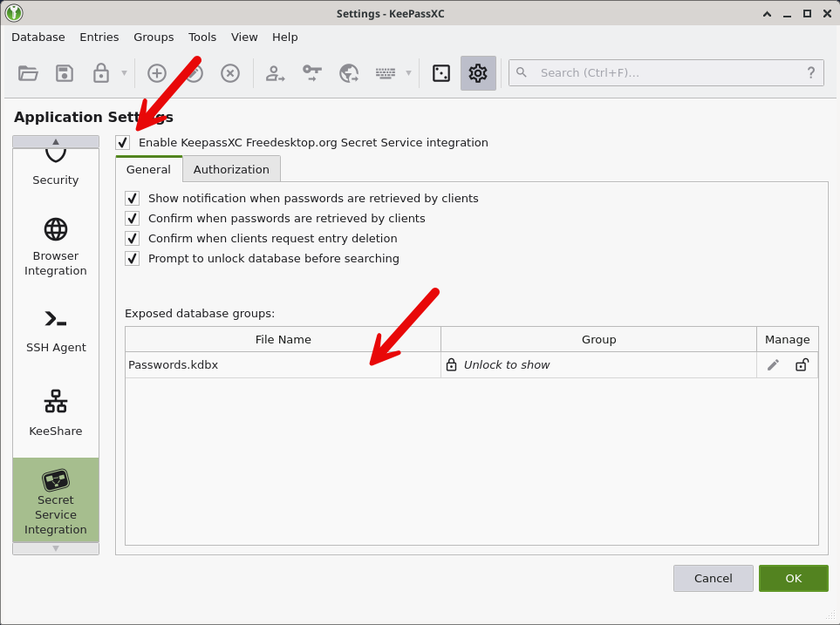
Task: Open the Entries menu
Action: coord(99,37)
